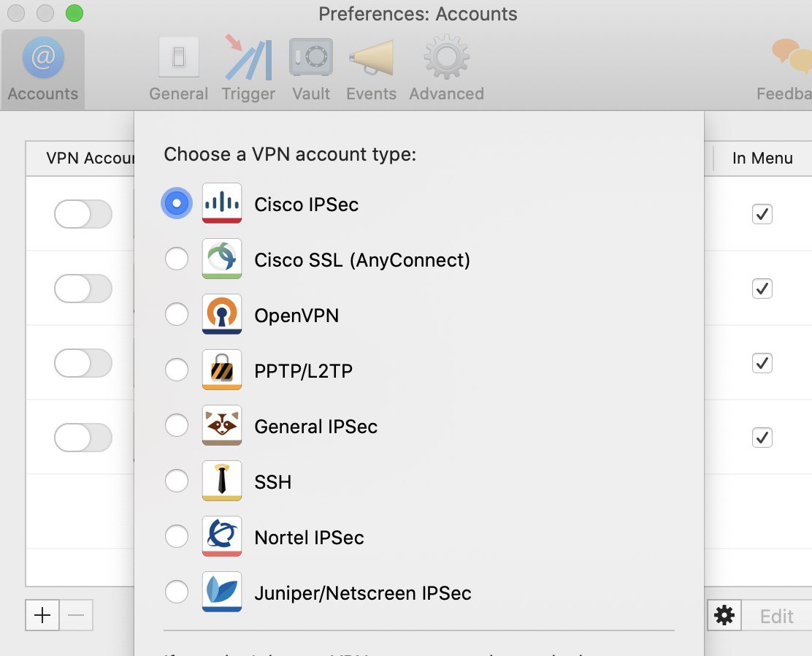This screenshot has height=656, width=812.
Task: Click the Cisco AnyConnect globe icon
Action: click(222, 259)
